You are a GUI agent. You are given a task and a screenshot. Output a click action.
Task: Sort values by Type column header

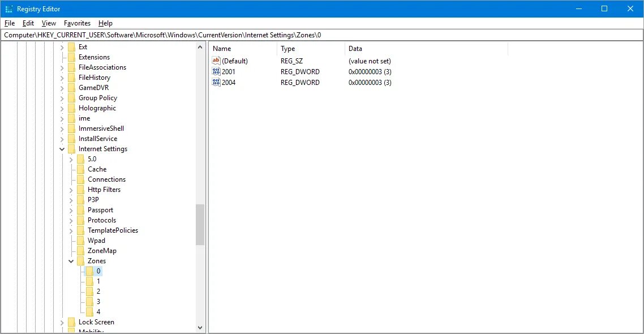click(x=311, y=49)
